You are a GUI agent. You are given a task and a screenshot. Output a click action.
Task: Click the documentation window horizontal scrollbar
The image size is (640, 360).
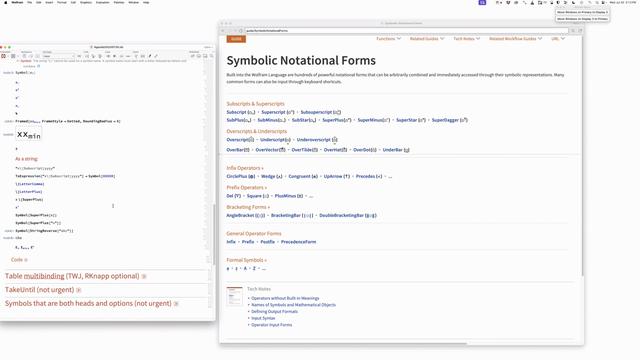pos(344,343)
